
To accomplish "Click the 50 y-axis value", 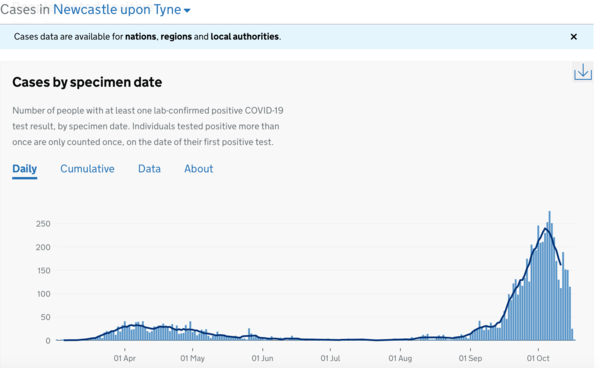I will pyautogui.click(x=45, y=317).
